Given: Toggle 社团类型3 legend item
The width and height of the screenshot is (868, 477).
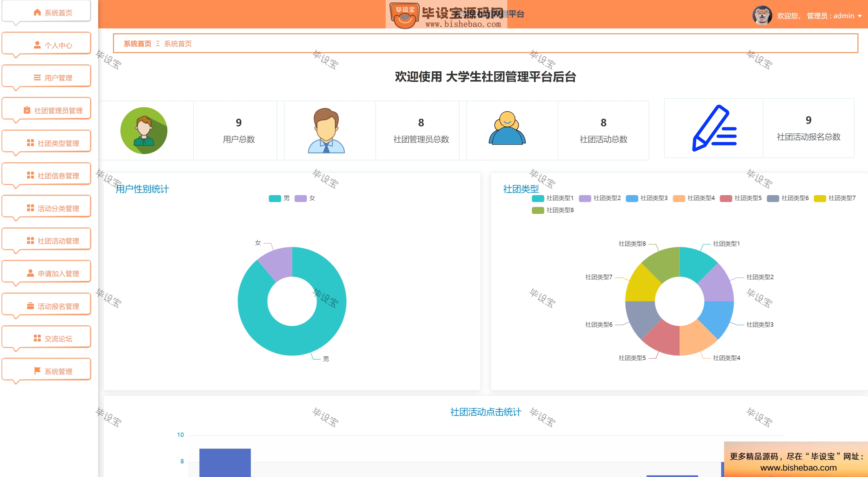Looking at the screenshot, I should (646, 198).
